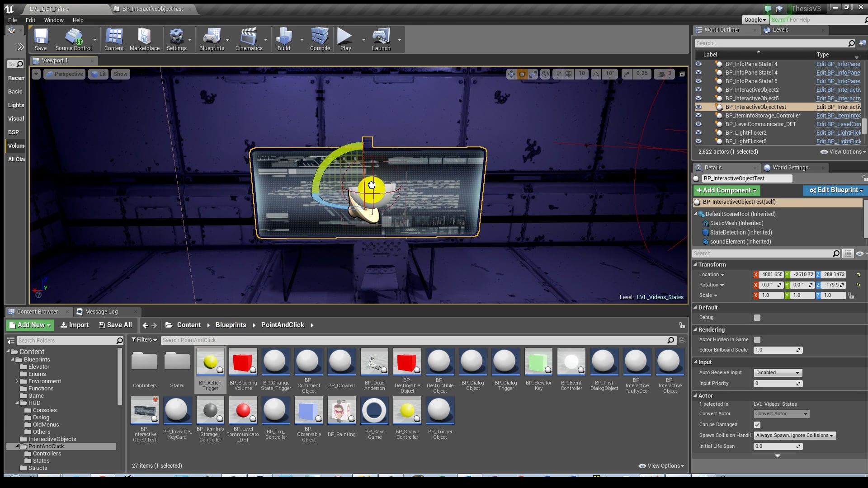The width and height of the screenshot is (868, 488).
Task: Enable the Debug checkbox
Action: click(x=757, y=318)
